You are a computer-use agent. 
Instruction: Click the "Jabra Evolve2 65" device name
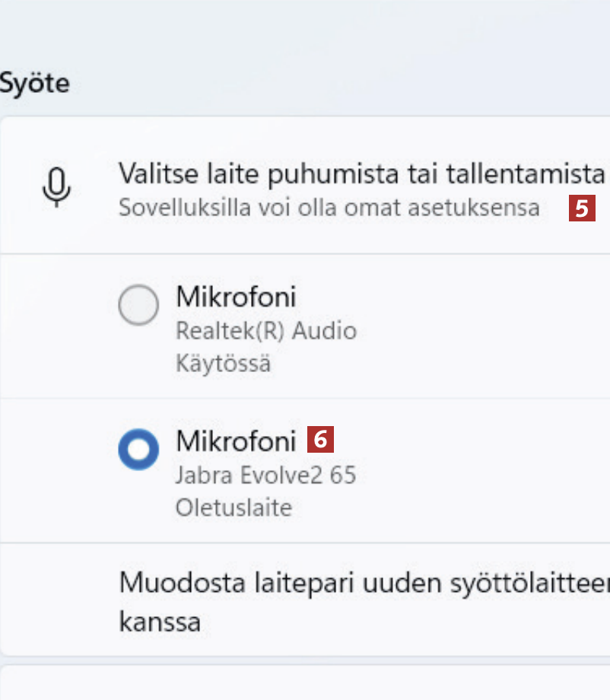pyautogui.click(x=265, y=476)
